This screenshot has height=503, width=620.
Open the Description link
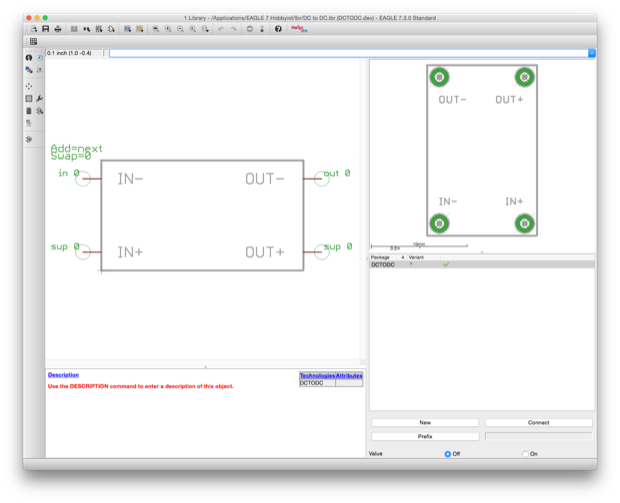point(63,375)
